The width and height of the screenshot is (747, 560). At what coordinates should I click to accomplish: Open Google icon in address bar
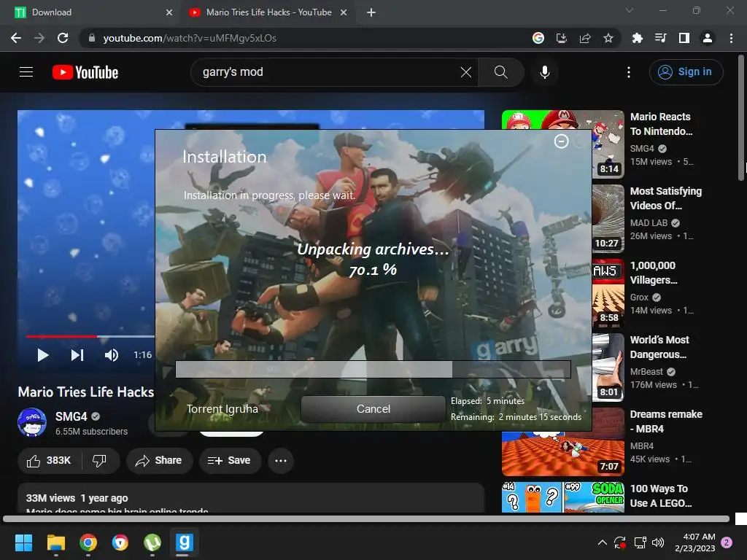pyautogui.click(x=538, y=38)
